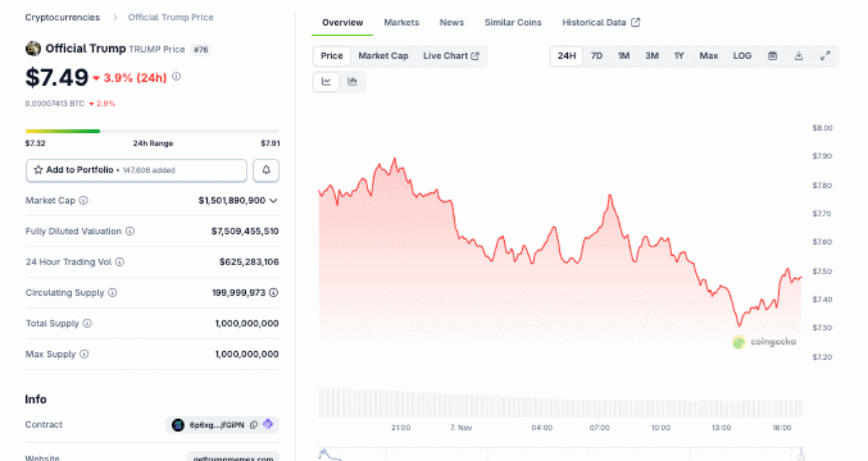The height and width of the screenshot is (461, 868).
Task: Switch chart to Market Cap mode
Action: [x=383, y=56]
